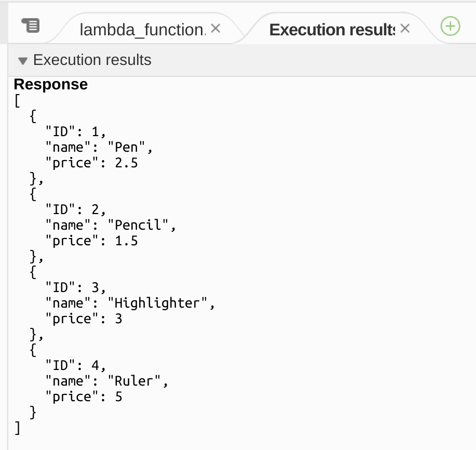Click the price value 2.5
The image size is (476, 450).
click(126, 163)
